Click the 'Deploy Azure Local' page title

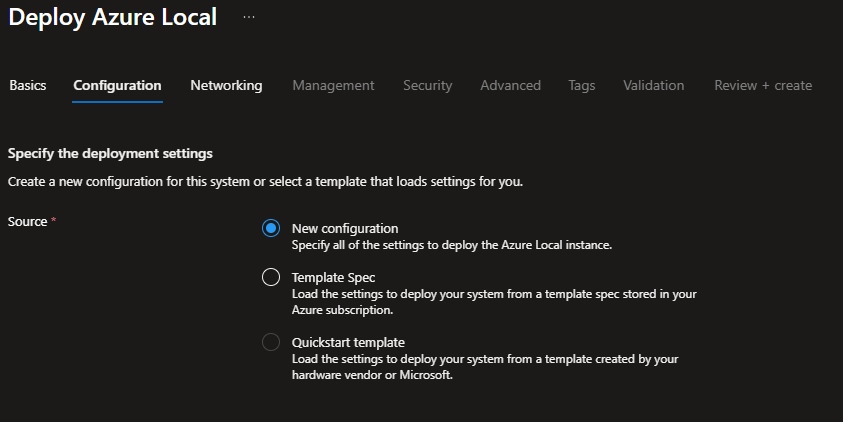tap(112, 18)
